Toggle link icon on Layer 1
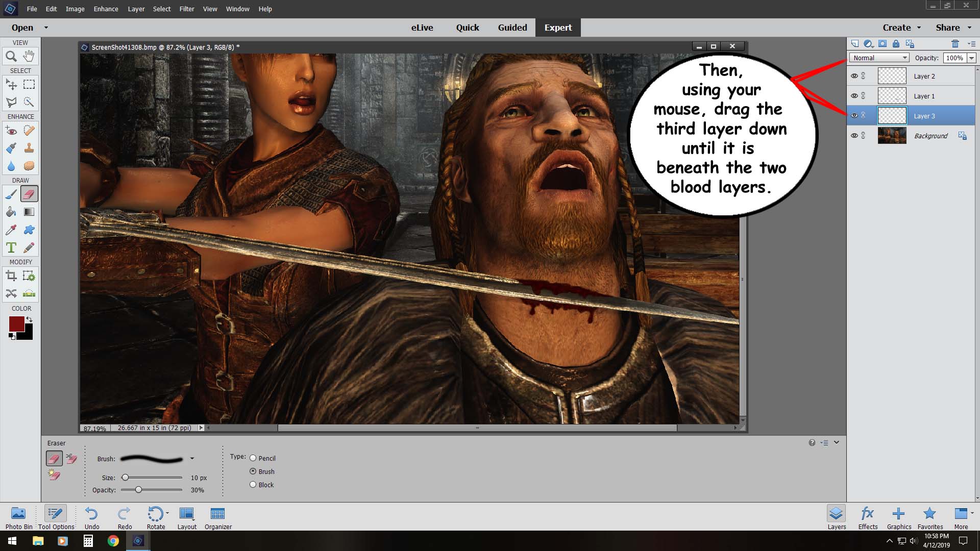 coord(864,96)
